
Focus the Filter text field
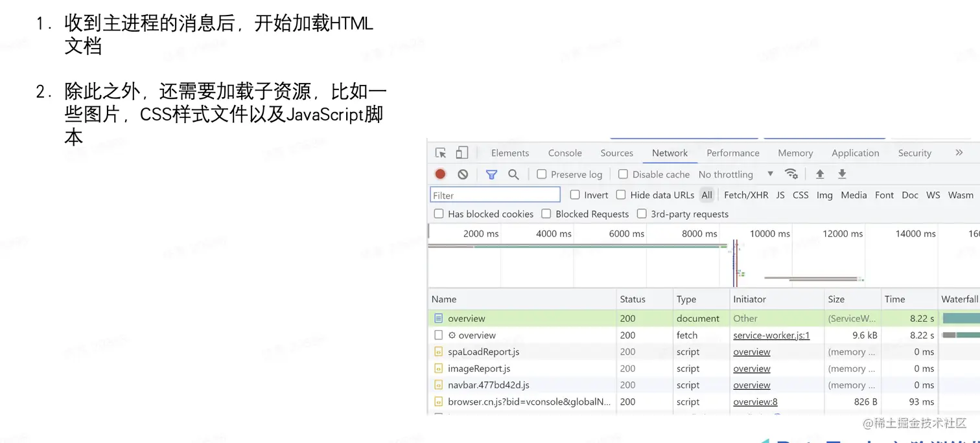pyautogui.click(x=495, y=195)
